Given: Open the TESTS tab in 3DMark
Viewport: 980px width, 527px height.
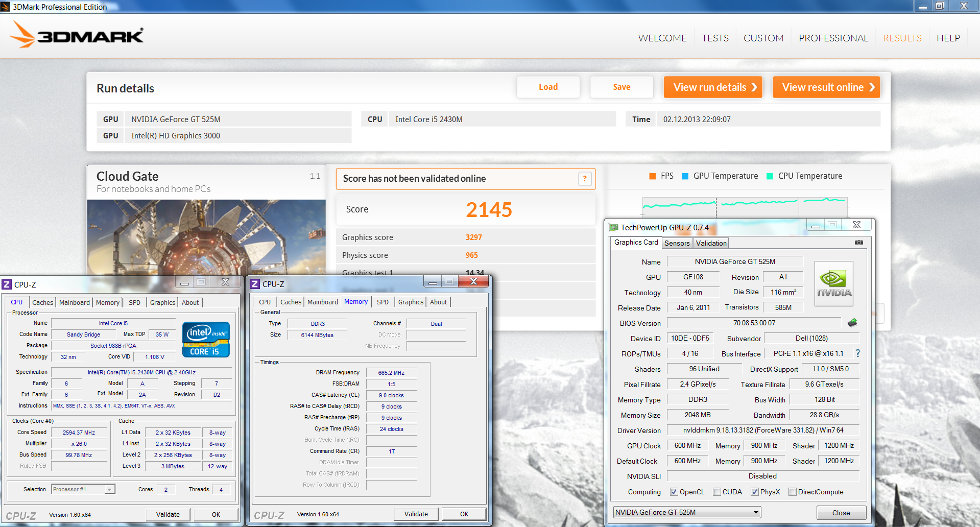Looking at the screenshot, I should click(715, 38).
